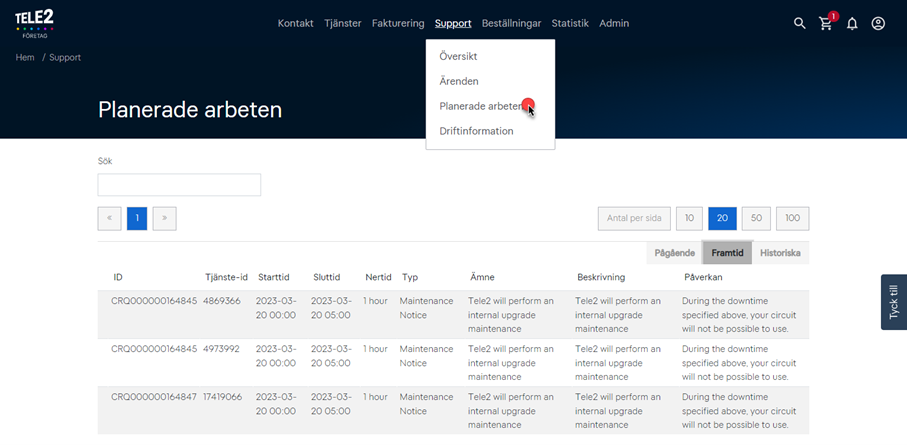Click the Tjänste-id column header

pyautogui.click(x=226, y=278)
